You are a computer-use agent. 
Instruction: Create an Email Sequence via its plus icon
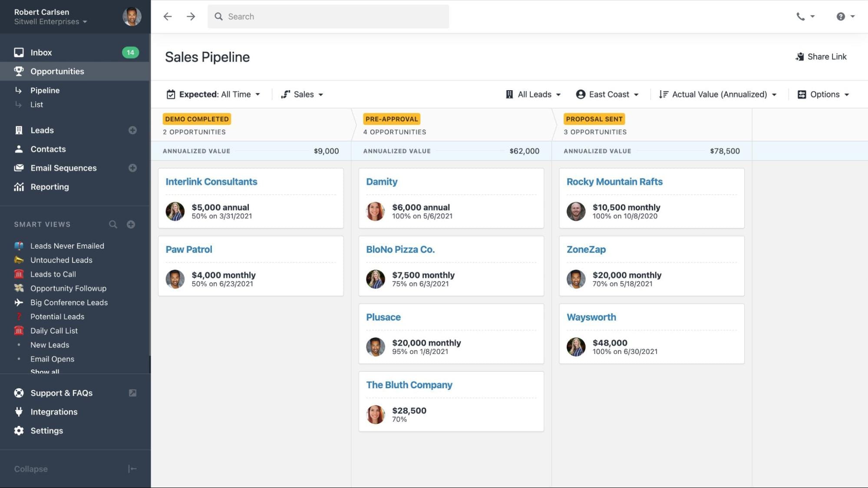click(132, 168)
